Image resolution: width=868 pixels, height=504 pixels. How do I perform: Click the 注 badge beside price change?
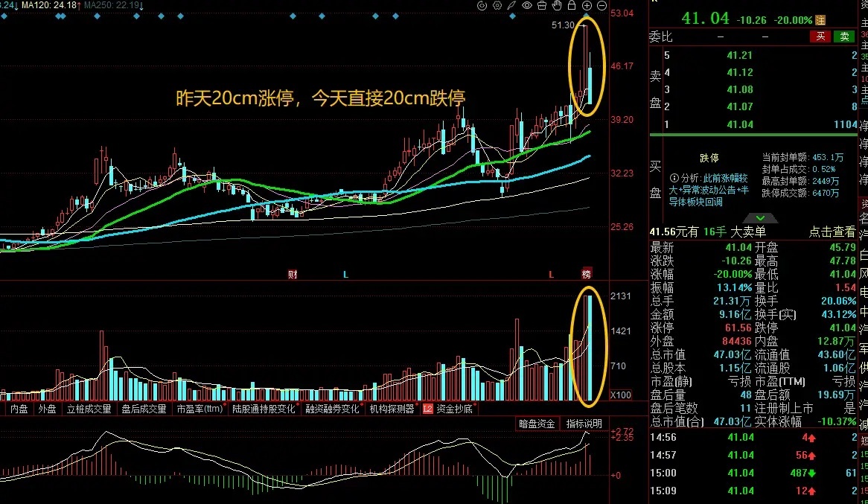click(x=820, y=20)
